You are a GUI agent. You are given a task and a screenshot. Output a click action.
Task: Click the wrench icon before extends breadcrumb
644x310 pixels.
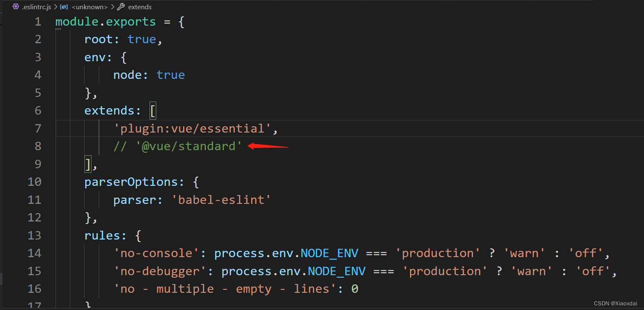(121, 7)
